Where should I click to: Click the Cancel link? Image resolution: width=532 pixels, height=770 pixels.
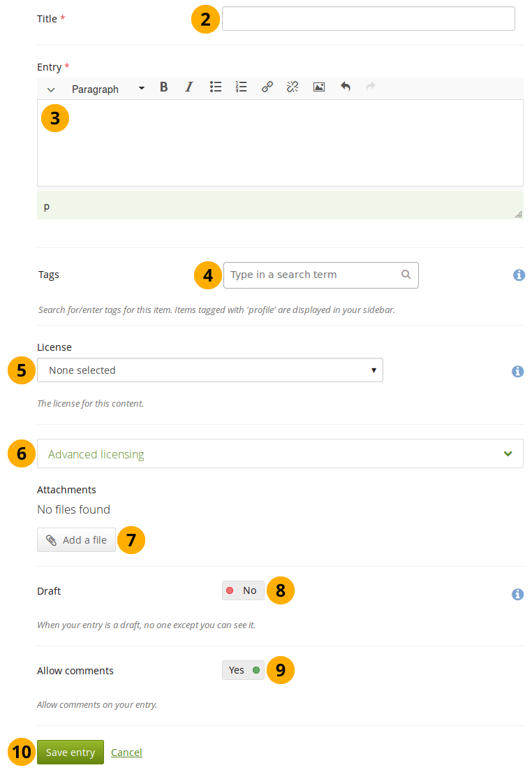(126, 753)
